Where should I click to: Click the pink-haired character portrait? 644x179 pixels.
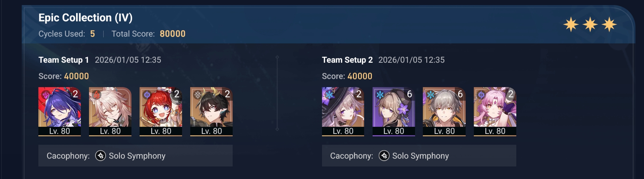click(x=495, y=112)
